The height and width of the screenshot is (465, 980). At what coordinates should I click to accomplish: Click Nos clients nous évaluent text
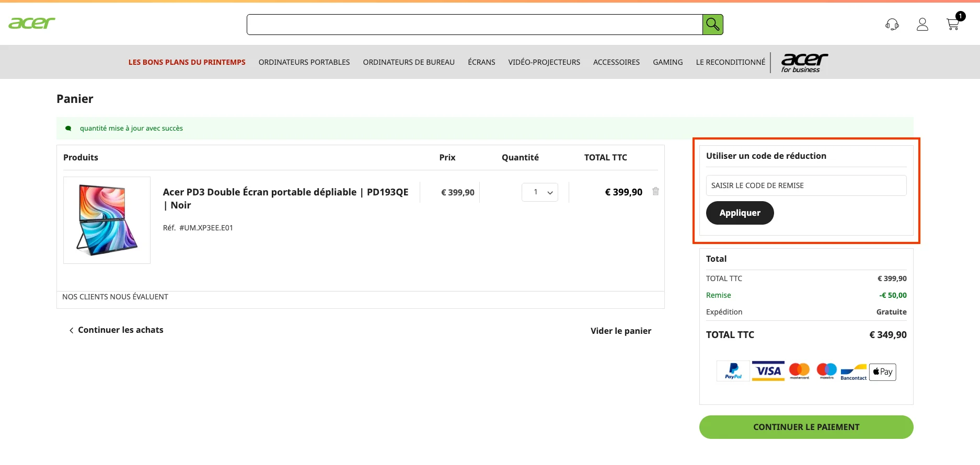click(115, 297)
